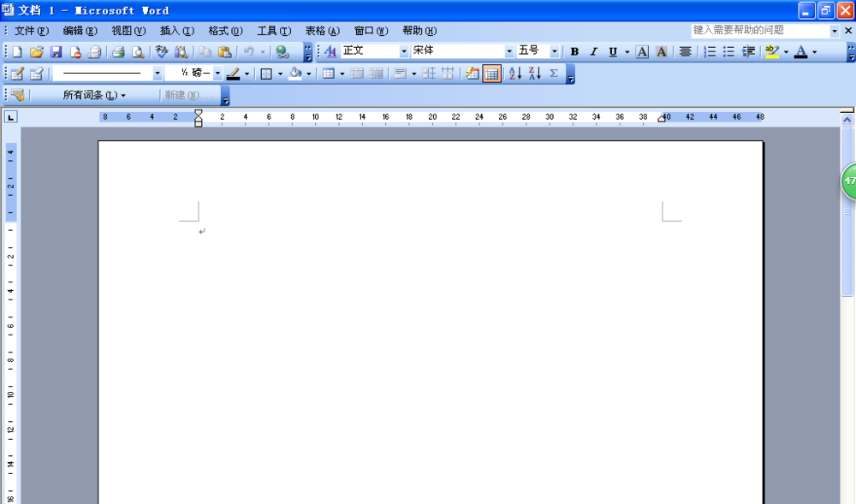This screenshot has height=504, width=856.
Task: Open the 所有词条 (L) menu button
Action: point(94,96)
